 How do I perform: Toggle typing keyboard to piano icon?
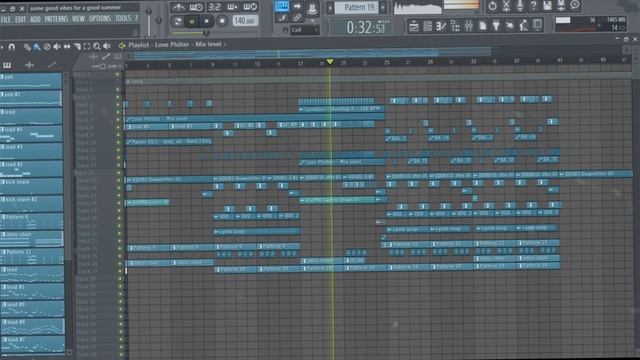point(282,7)
